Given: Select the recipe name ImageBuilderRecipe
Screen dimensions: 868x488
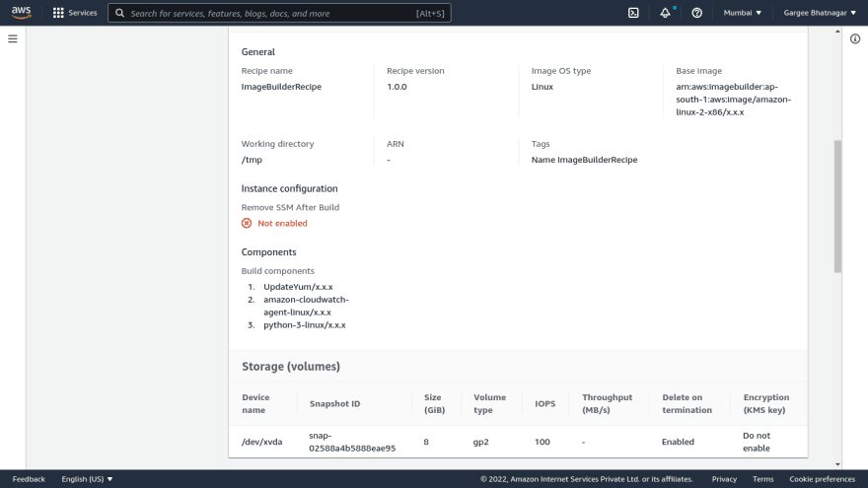Looking at the screenshot, I should (x=281, y=87).
